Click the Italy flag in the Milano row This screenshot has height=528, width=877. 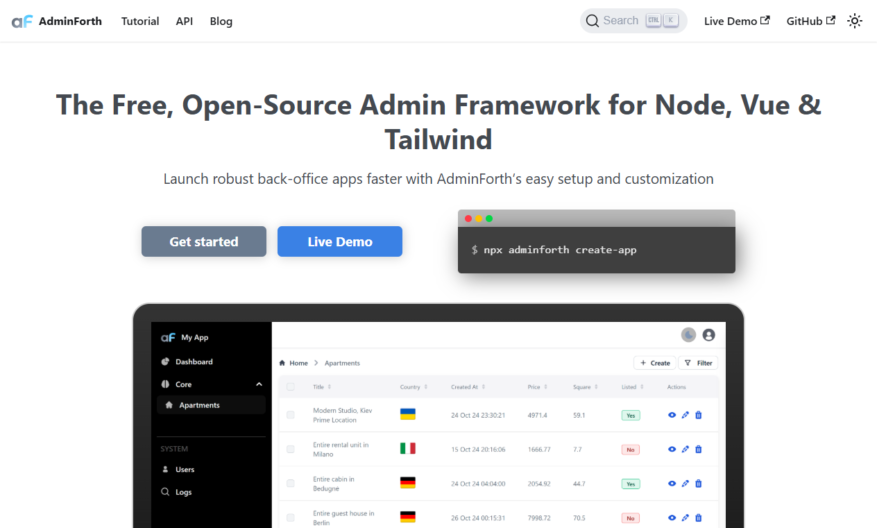pos(408,449)
